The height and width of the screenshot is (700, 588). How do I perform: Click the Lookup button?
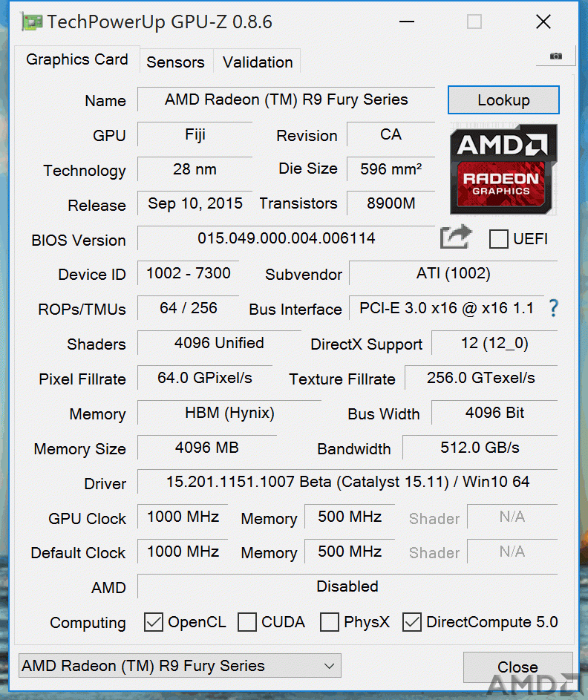point(503,100)
